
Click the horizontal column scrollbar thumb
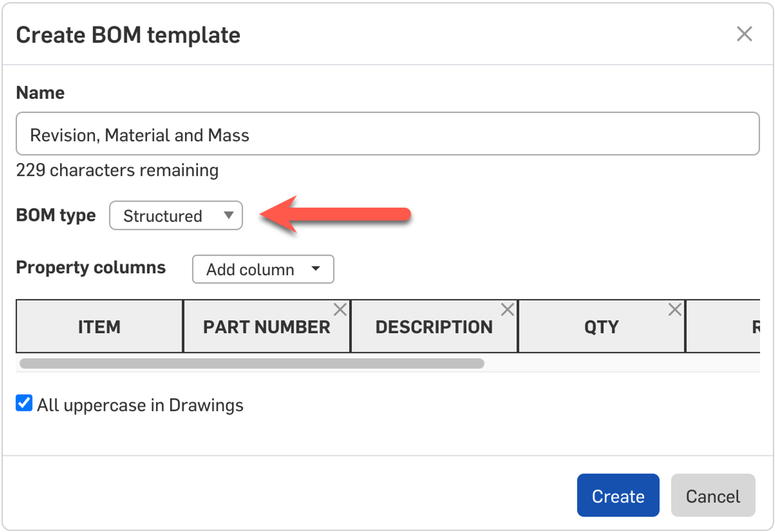coord(252,363)
